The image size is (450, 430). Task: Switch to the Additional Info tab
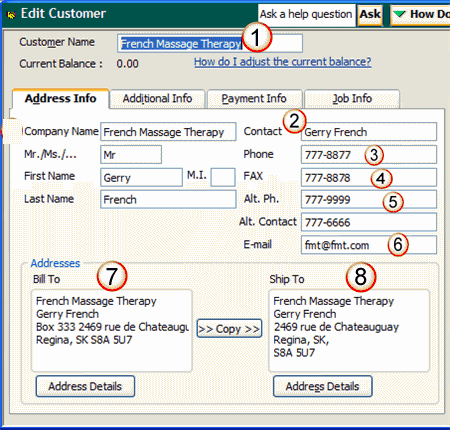[157, 99]
